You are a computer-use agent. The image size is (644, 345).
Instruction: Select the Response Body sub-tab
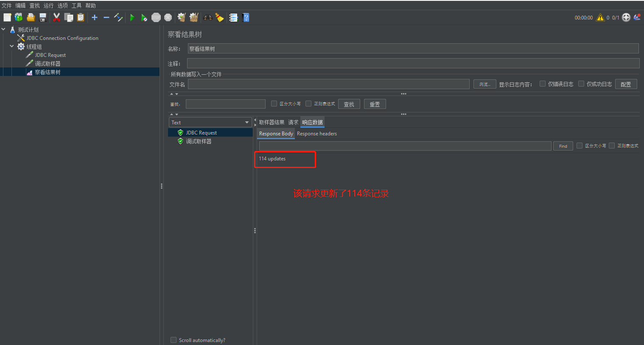(x=276, y=134)
